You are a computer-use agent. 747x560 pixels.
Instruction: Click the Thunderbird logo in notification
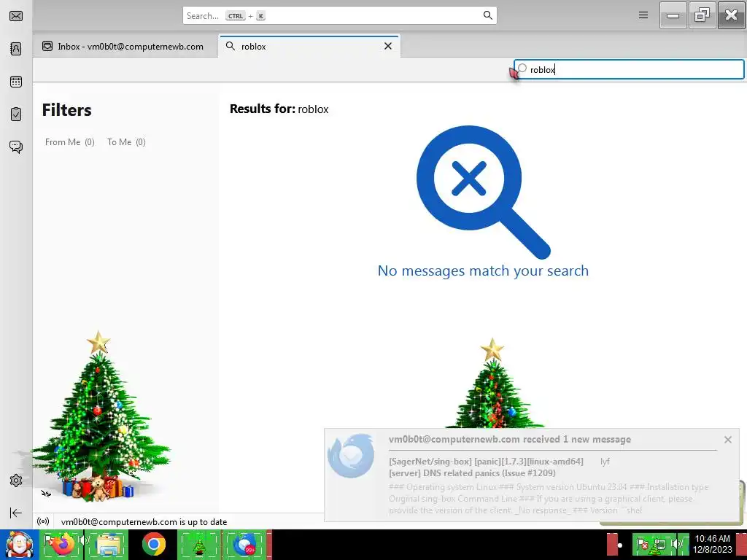351,455
